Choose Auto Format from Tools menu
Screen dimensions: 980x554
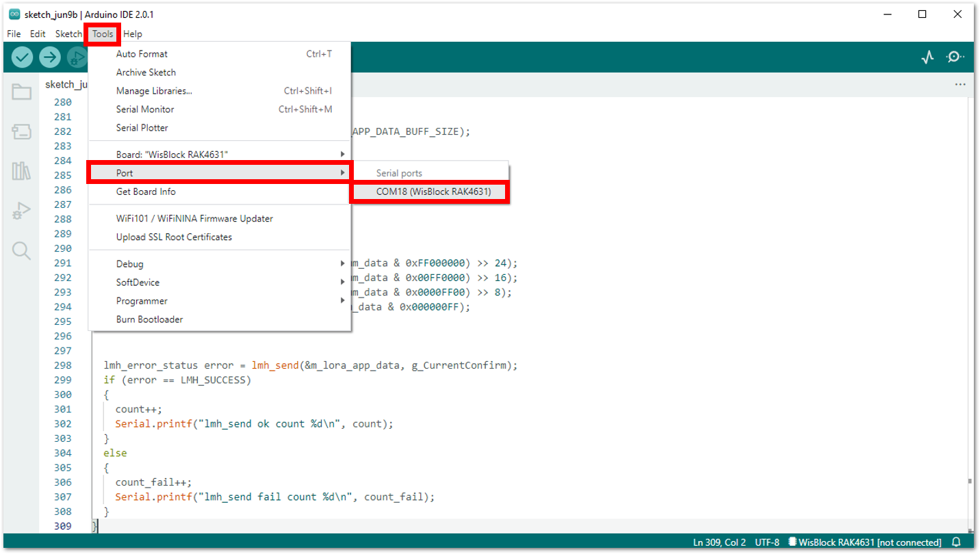click(x=220, y=54)
